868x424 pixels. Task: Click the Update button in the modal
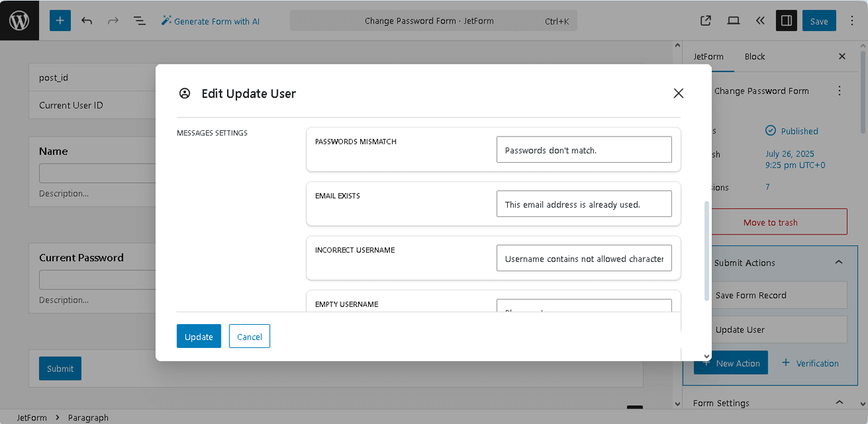pyautogui.click(x=198, y=336)
